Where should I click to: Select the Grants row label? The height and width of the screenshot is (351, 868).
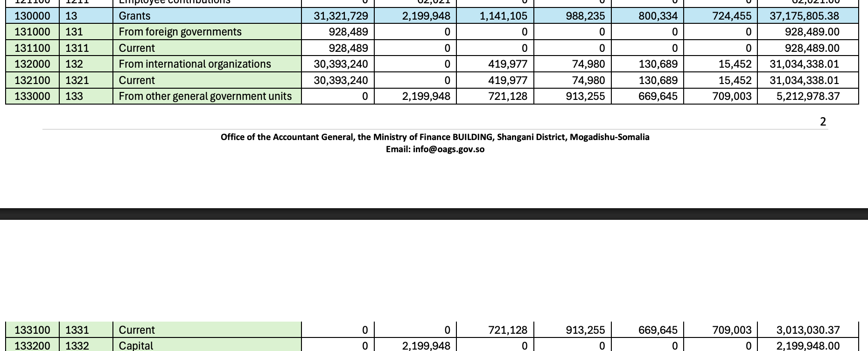[x=134, y=16]
